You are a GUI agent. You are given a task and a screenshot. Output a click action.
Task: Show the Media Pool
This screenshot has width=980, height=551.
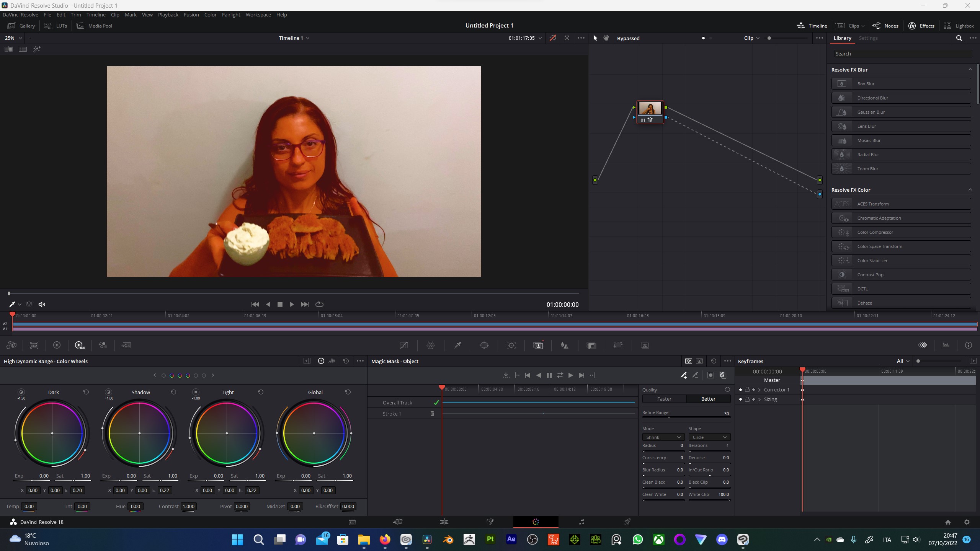point(95,26)
